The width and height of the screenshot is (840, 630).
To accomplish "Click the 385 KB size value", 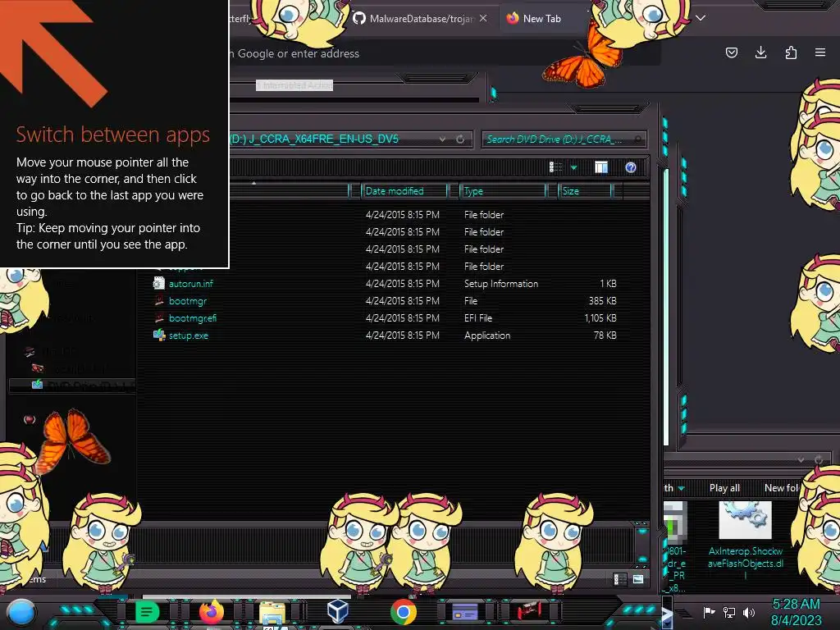I will (x=603, y=300).
